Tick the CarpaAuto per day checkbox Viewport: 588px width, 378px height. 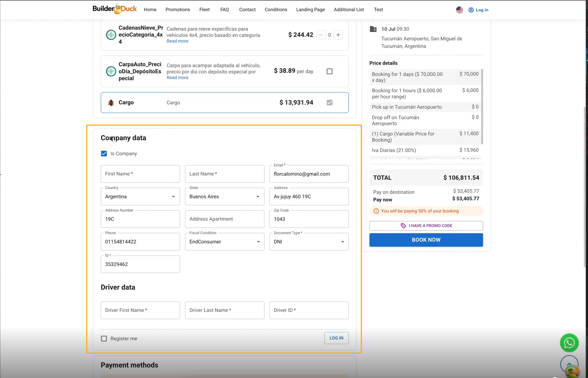point(329,71)
